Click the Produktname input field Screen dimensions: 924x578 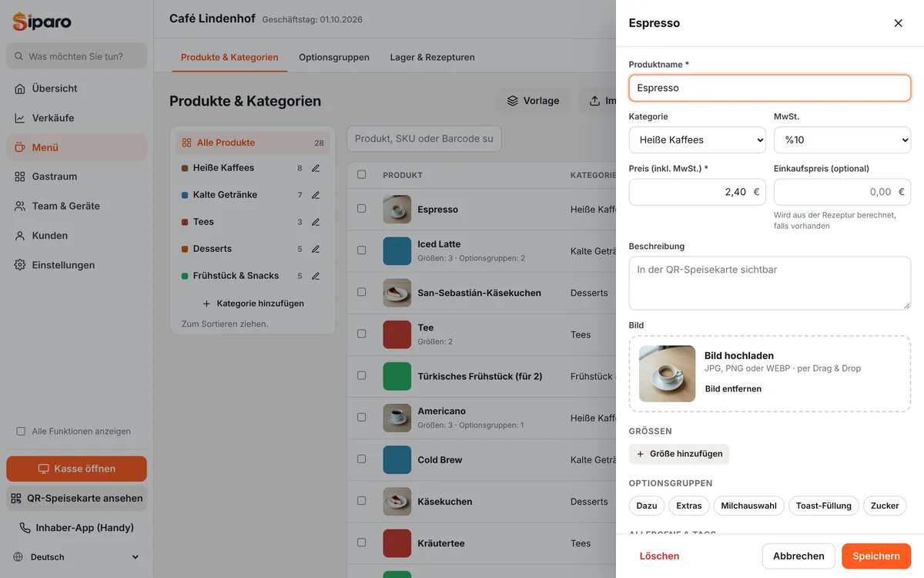770,88
